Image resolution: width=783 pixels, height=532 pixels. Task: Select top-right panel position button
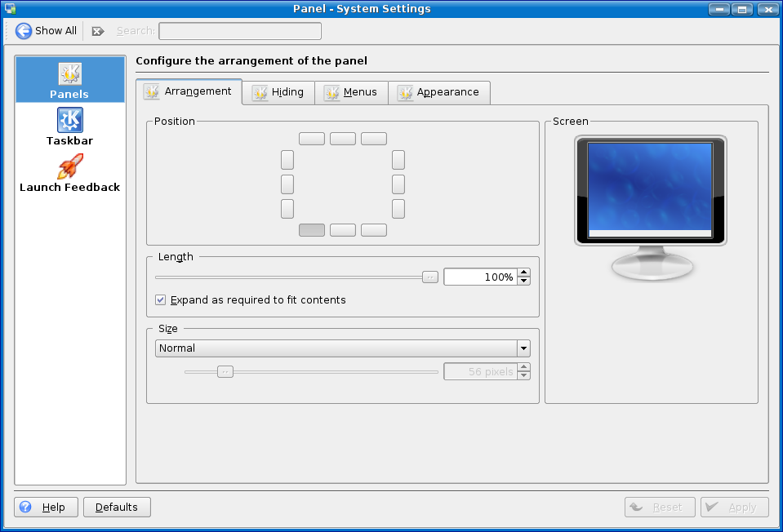coord(374,139)
